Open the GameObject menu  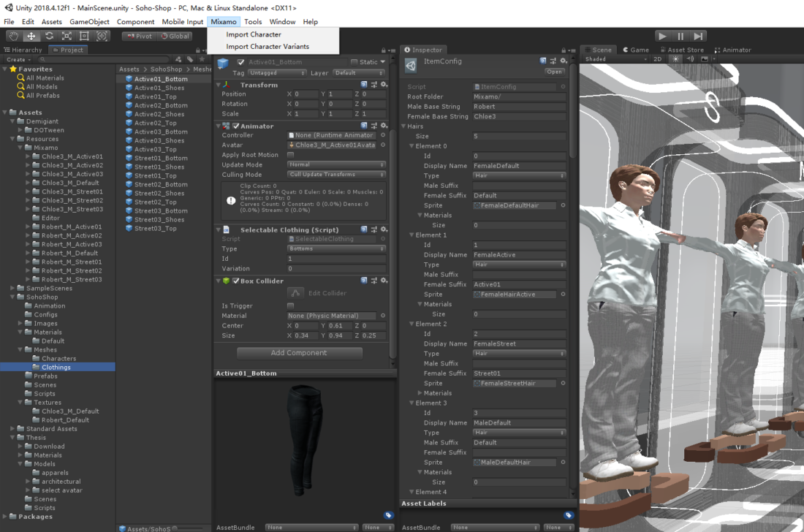(x=89, y=21)
